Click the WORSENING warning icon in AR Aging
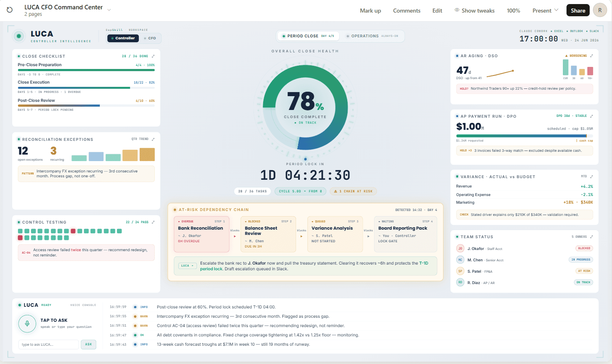Image resolution: width=612 pixels, height=364 pixels. tap(567, 56)
